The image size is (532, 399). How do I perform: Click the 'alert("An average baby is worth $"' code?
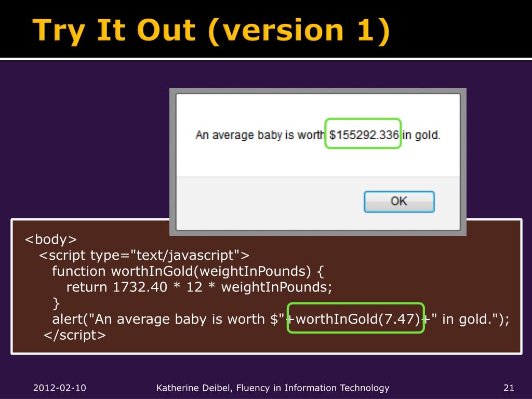coord(168,319)
